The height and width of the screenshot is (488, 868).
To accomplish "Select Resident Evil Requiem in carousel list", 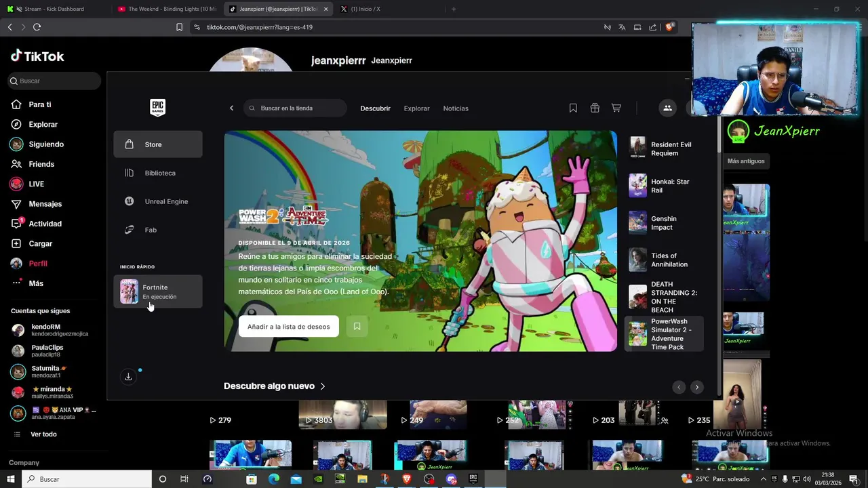I will 664,148.
